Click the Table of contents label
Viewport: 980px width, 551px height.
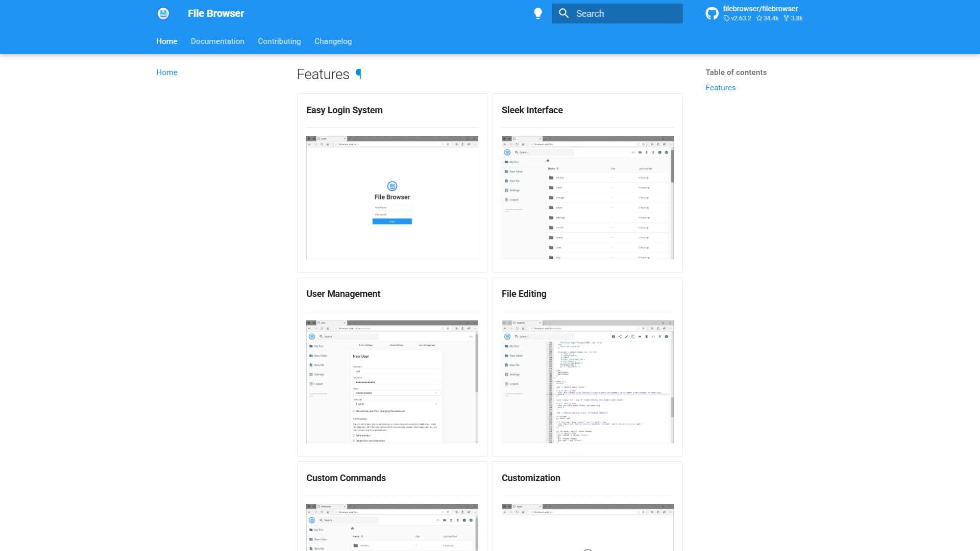pyautogui.click(x=736, y=72)
